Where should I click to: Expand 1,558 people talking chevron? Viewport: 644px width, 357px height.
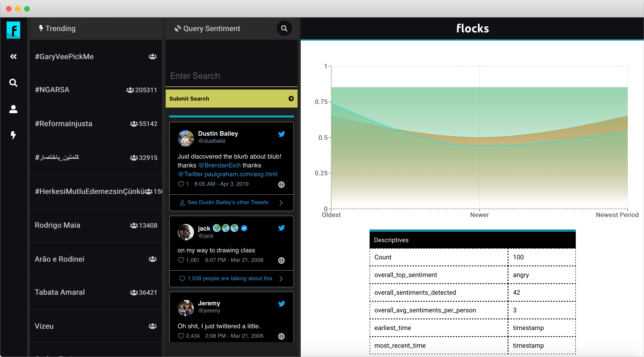281,278
